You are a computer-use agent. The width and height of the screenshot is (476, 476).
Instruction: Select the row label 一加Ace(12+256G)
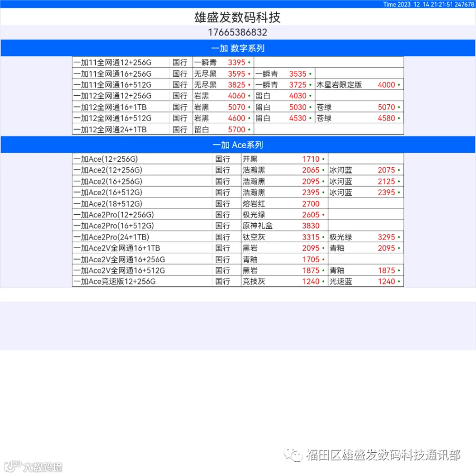[106, 159]
